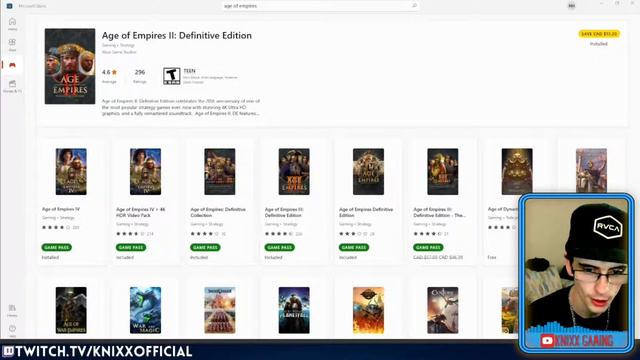Click the CAD price on Age of Empires III - The... card
The height and width of the screenshot is (360, 640).
point(438,258)
